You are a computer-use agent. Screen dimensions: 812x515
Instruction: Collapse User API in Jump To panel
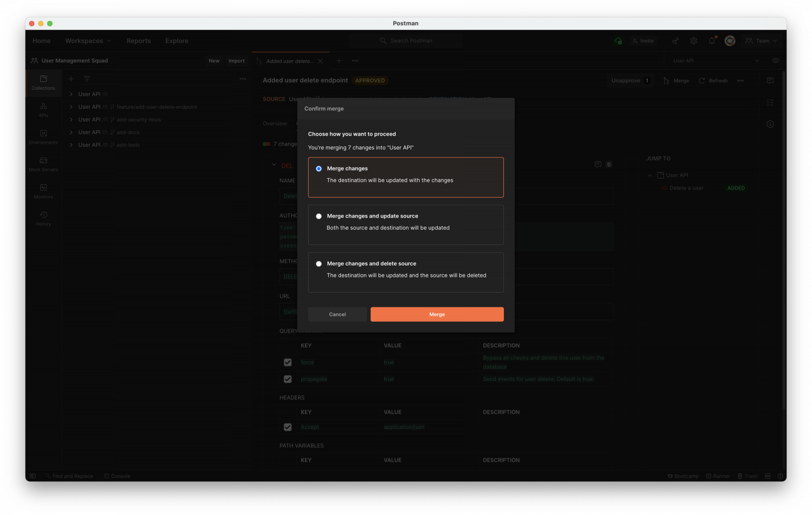point(650,175)
